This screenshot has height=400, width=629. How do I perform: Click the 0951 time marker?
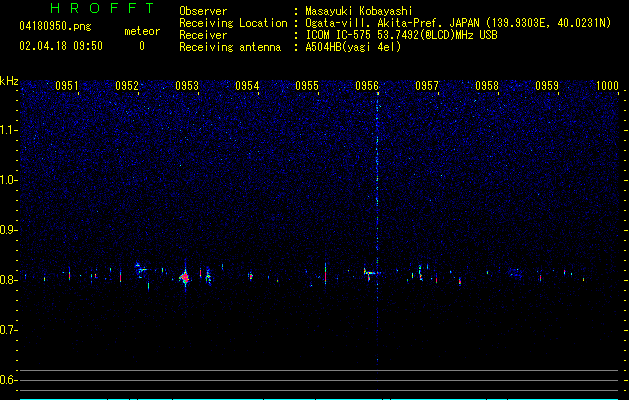tap(67, 86)
